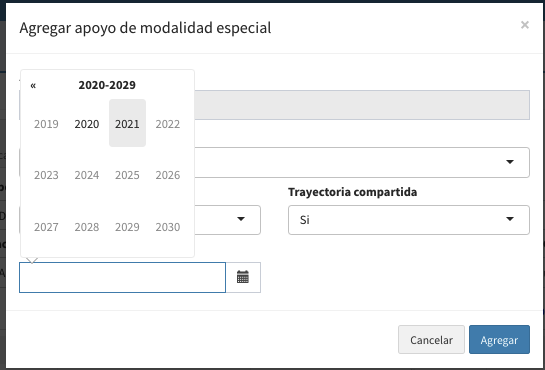Select year 2021 in the picker
545x370 pixels.
click(127, 123)
